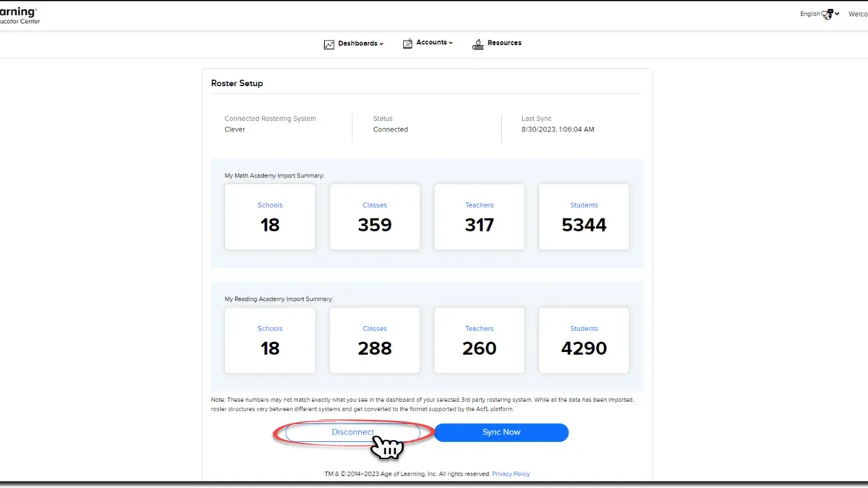
Task: Click the Students count 4290
Action: 584,348
